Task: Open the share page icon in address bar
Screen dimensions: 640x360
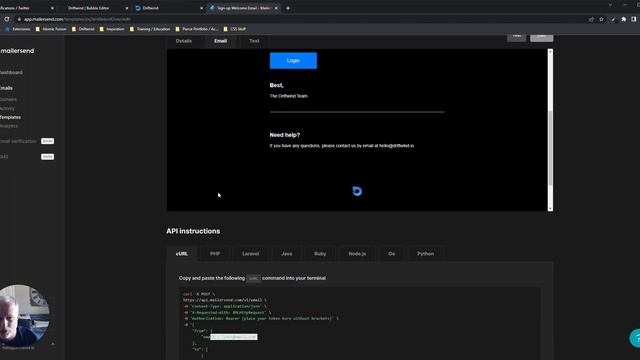Action: (591, 19)
